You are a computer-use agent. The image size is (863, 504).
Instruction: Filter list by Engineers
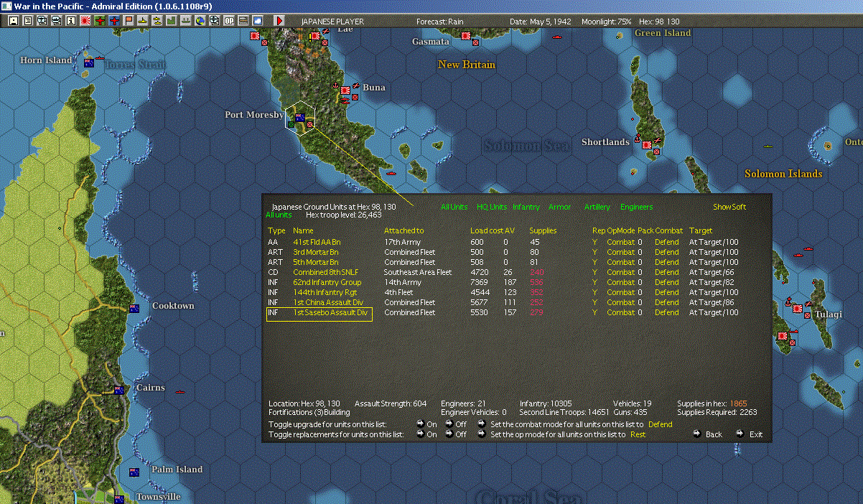coord(637,207)
